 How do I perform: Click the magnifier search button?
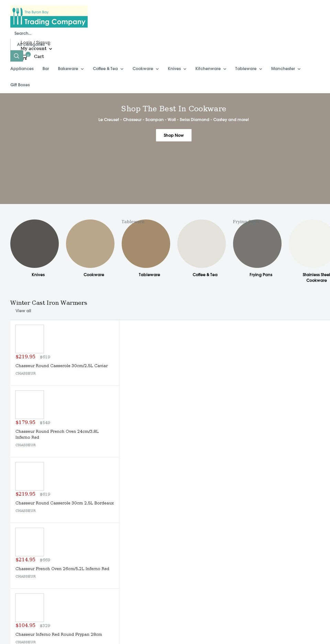click(16, 56)
